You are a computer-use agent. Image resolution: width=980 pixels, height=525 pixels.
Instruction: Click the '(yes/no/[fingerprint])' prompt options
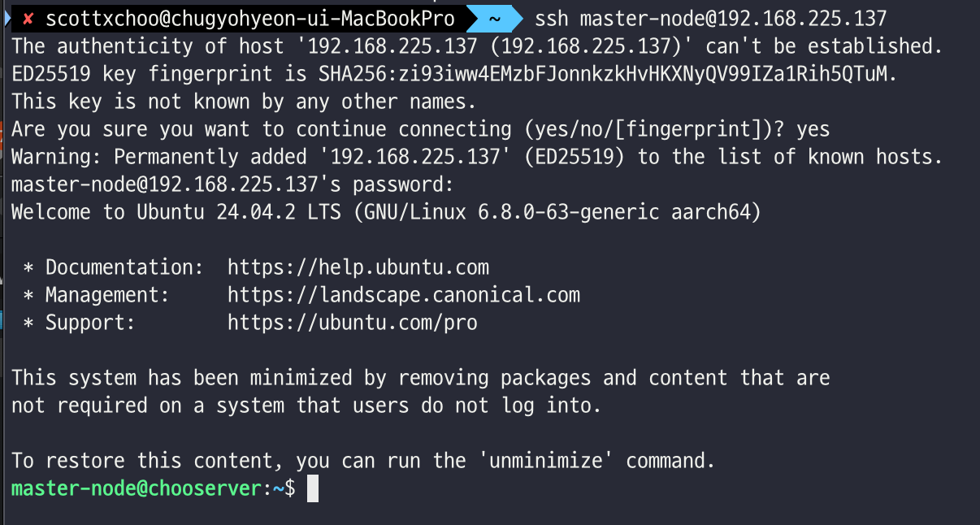coord(654,129)
